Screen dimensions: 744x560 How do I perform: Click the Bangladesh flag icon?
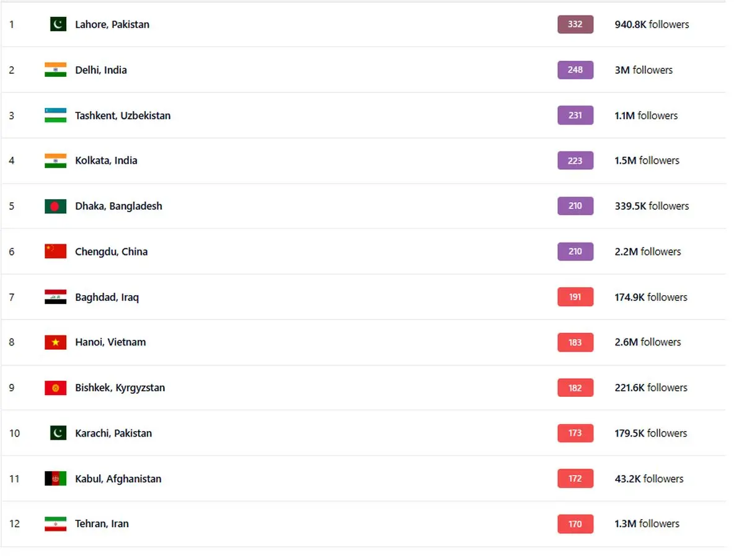point(55,206)
